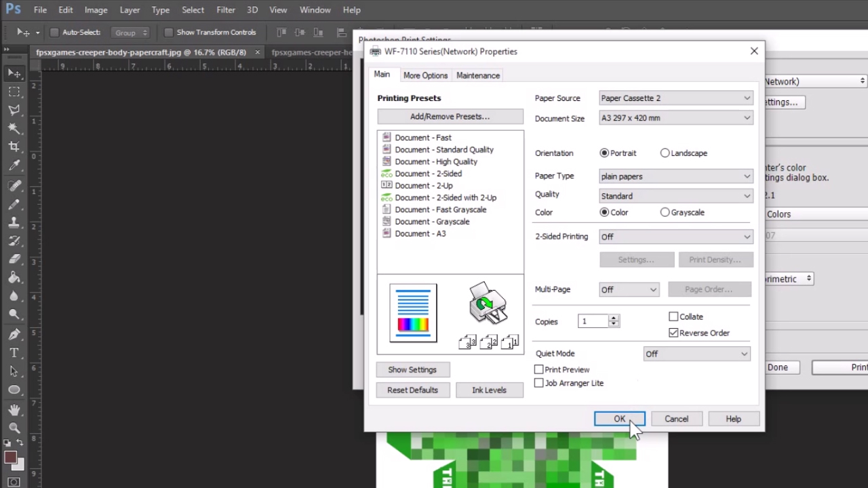This screenshot has height=488, width=868.
Task: Select the Eyedropper tool
Action: (14, 165)
